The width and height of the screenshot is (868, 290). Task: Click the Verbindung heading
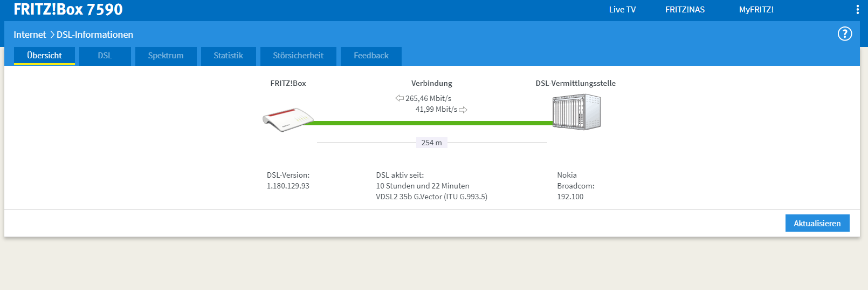tap(431, 83)
